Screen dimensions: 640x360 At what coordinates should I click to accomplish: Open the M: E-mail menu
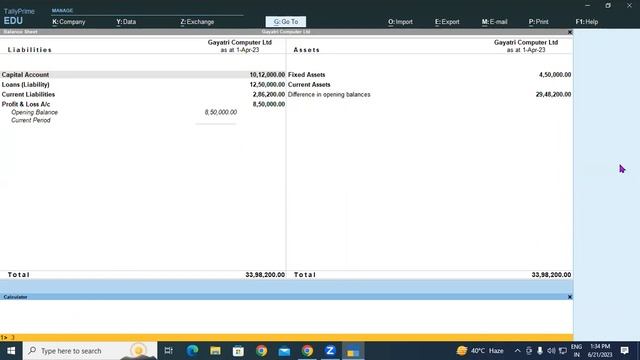click(494, 22)
